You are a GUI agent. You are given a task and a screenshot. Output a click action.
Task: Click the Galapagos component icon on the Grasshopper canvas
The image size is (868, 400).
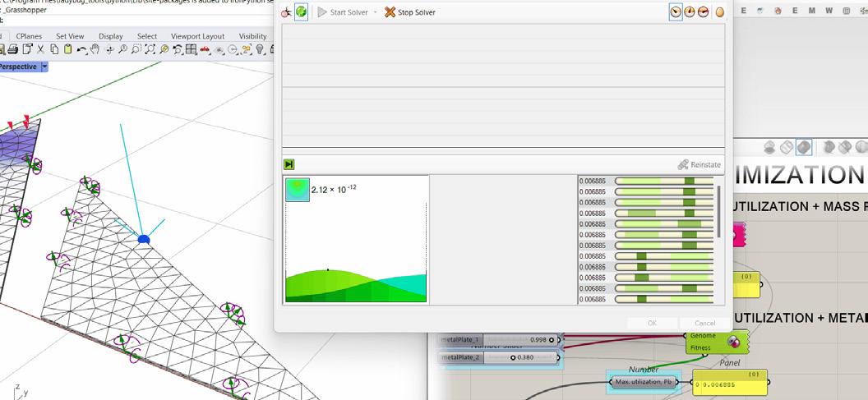click(734, 342)
